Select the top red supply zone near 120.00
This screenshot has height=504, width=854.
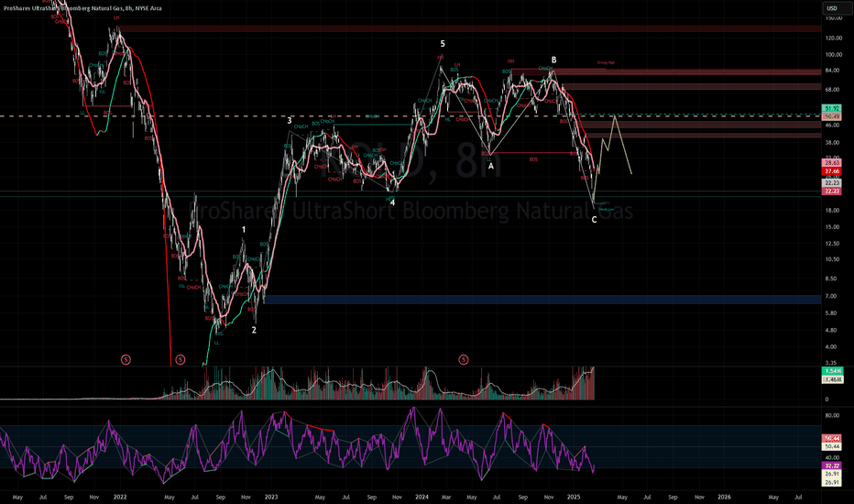[469, 28]
